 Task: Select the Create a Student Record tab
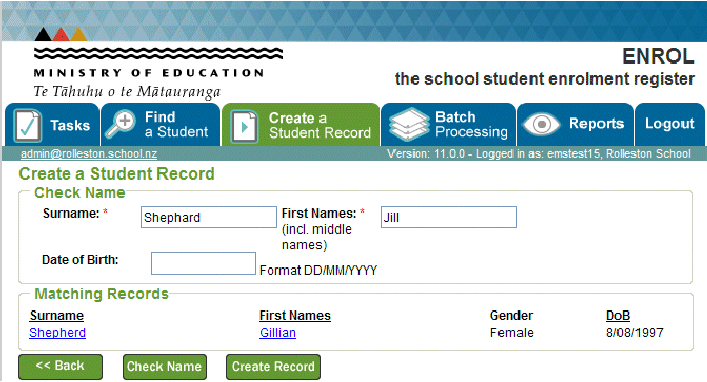coord(301,125)
